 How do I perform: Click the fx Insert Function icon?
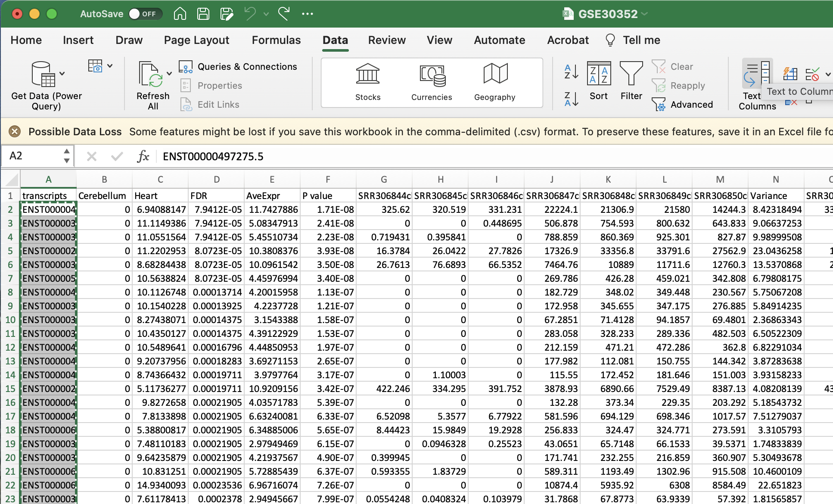143,156
